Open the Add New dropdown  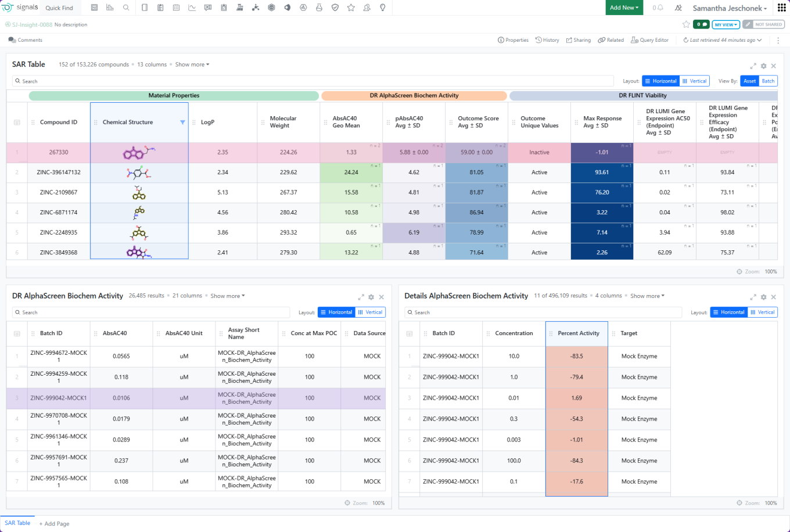point(624,8)
